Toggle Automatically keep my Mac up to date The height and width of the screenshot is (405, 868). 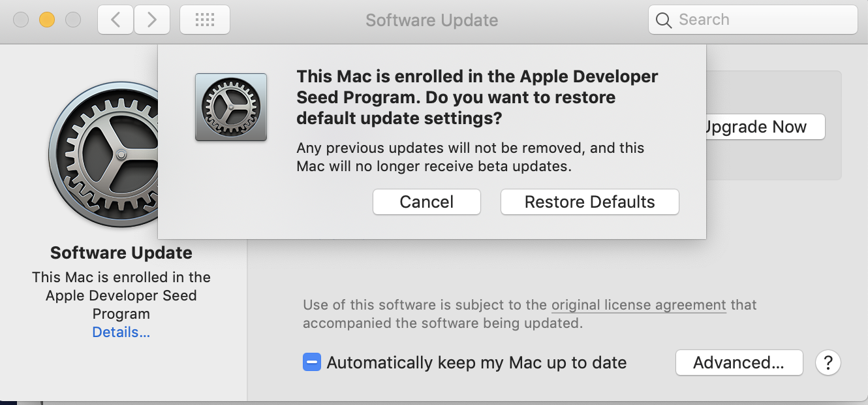(x=312, y=363)
